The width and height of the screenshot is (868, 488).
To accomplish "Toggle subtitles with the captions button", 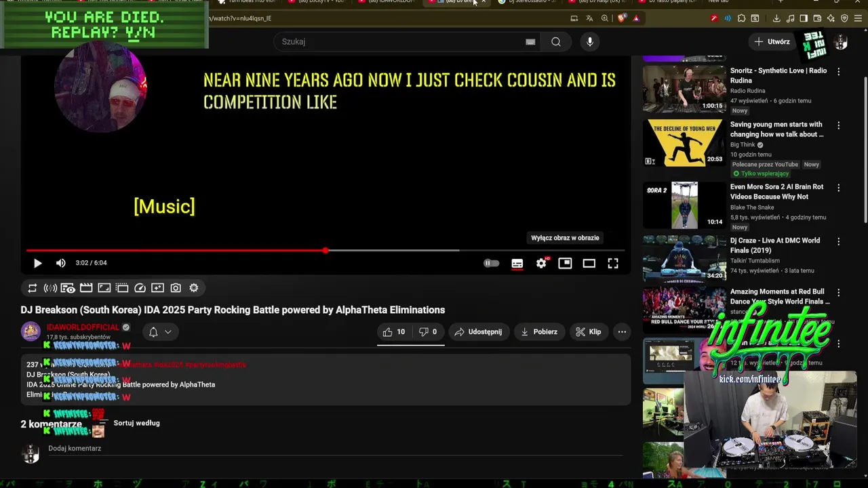I will point(517,263).
